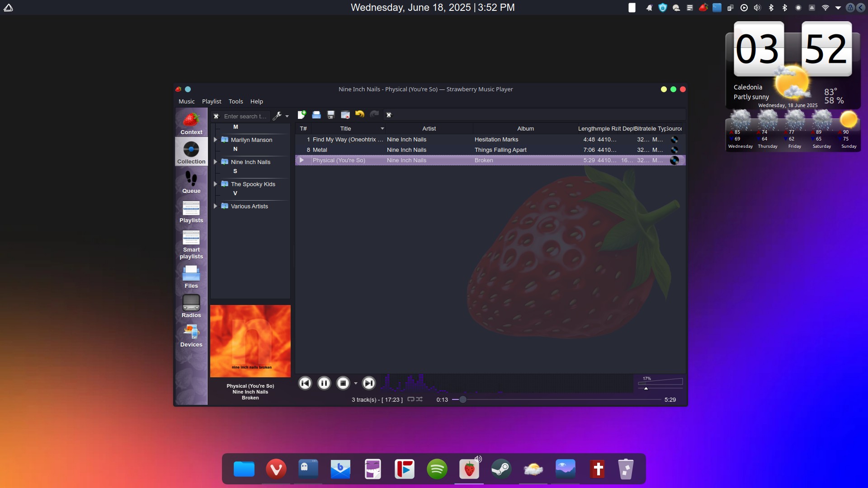Toggle repeat mode icon
Screen dimensions: 868x488
(411, 399)
